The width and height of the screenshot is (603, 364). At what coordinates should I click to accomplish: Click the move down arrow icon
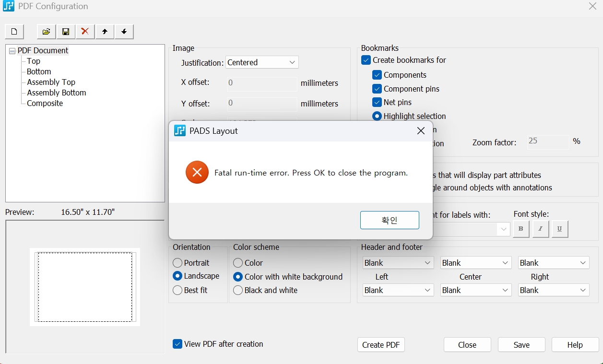tap(124, 32)
